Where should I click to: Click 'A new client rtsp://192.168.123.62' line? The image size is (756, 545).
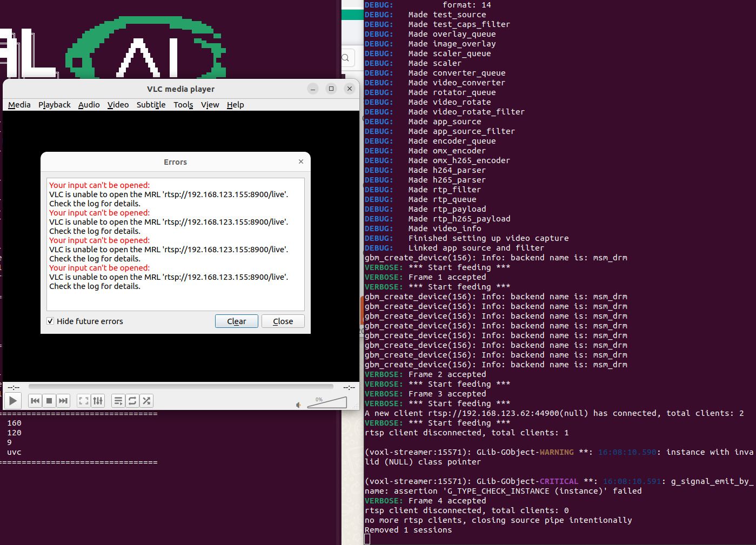[554, 413]
